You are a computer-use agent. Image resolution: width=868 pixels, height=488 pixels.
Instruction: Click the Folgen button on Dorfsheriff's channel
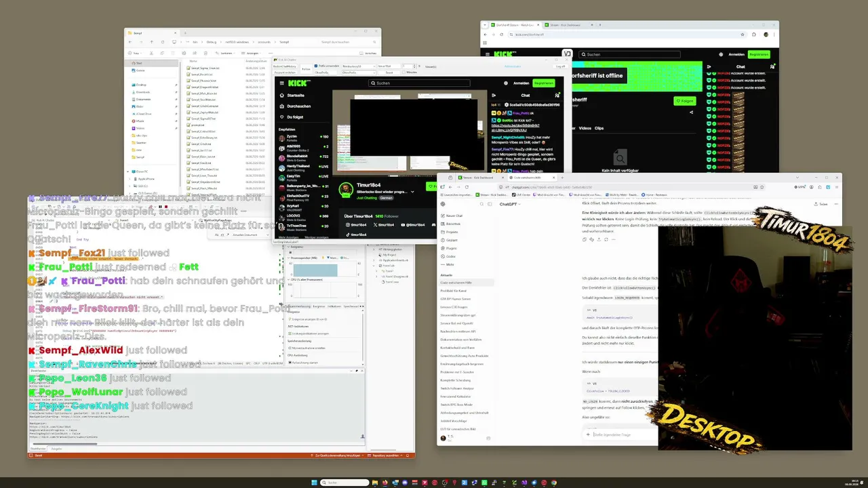[x=685, y=101]
